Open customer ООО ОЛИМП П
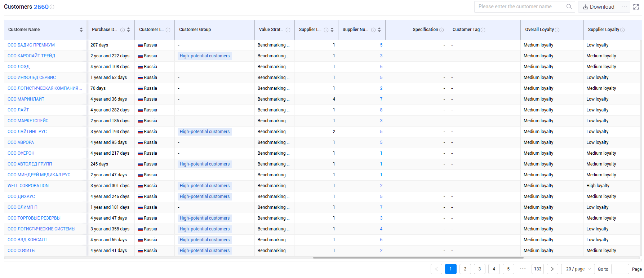Image resolution: width=644 pixels, height=278 pixels. pyautogui.click(x=22, y=207)
